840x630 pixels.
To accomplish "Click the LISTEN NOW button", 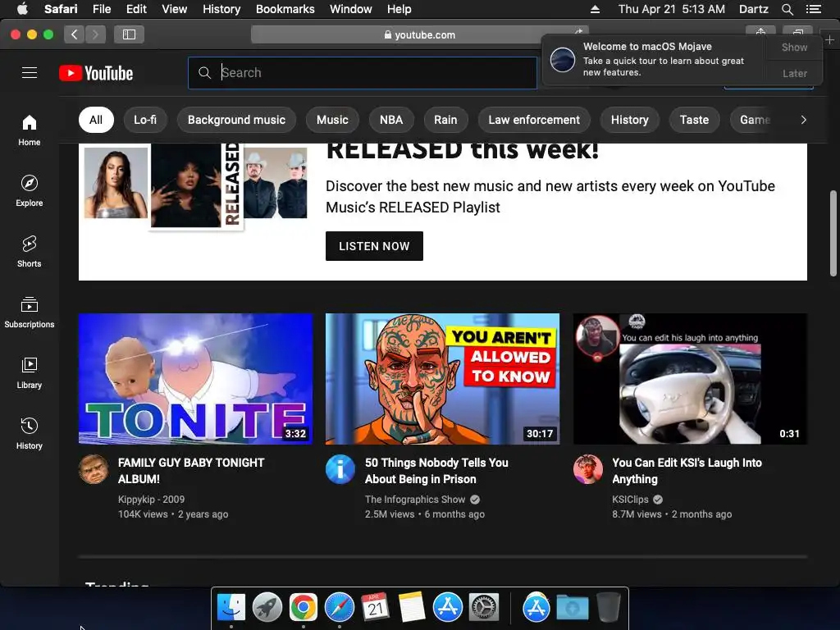I will pos(374,246).
